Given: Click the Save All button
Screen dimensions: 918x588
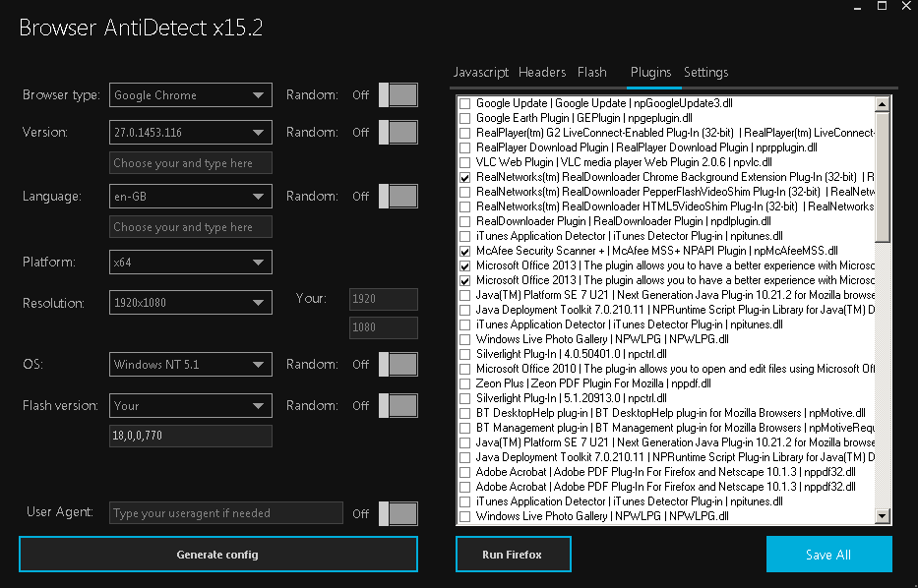Looking at the screenshot, I should (x=828, y=555).
